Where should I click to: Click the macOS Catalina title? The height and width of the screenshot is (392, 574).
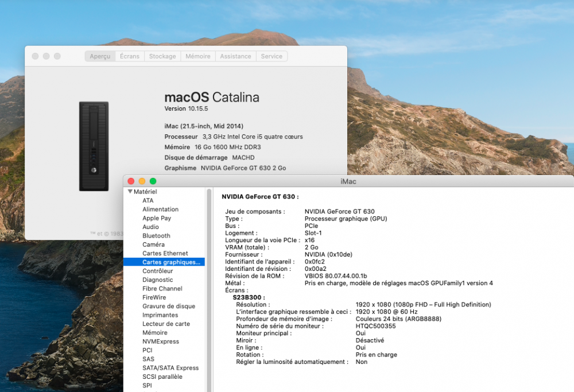tap(212, 98)
